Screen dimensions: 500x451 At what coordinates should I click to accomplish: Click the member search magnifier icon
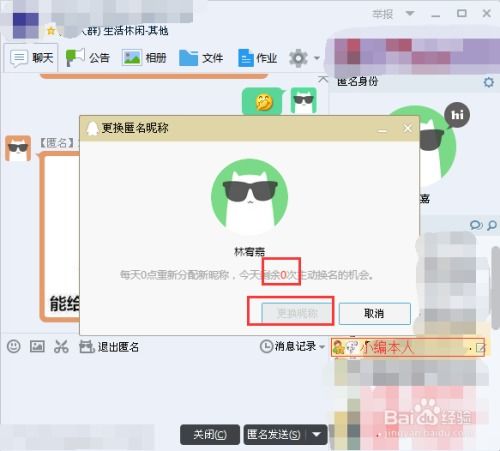tap(492, 226)
